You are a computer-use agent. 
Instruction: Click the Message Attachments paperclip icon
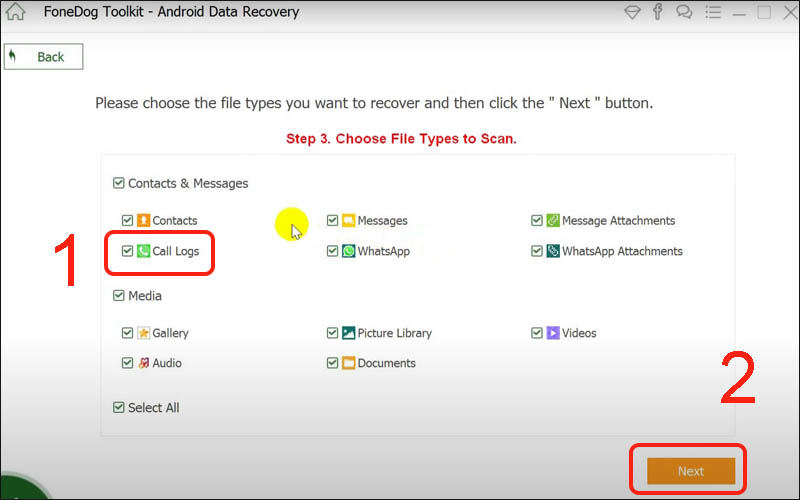[553, 220]
